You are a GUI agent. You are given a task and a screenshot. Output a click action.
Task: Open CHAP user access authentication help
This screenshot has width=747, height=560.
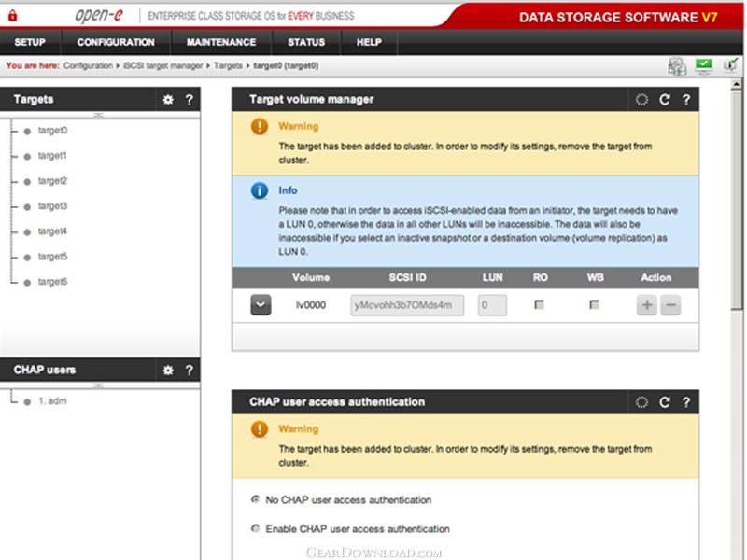[686, 402]
